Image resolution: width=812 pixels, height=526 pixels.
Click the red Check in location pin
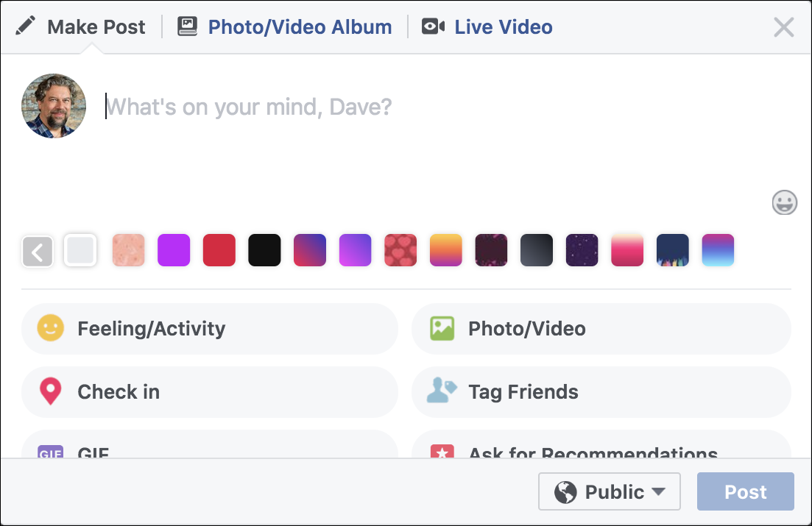coord(50,391)
